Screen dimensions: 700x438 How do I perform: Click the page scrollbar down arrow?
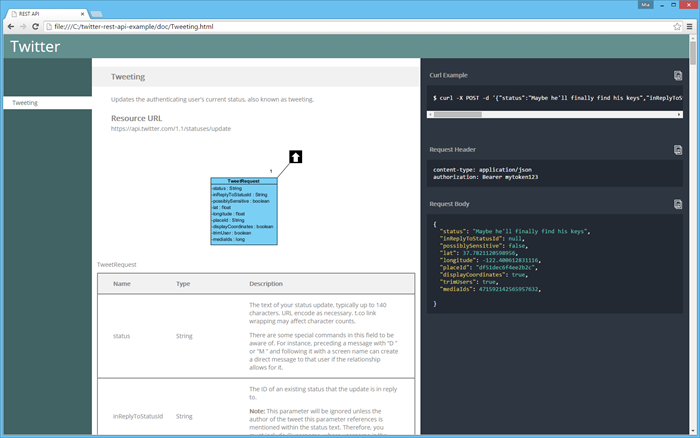coord(693,431)
